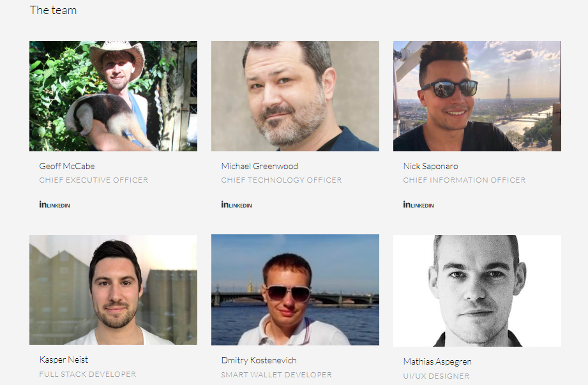Select the name Kasper Neist

[x=64, y=360]
